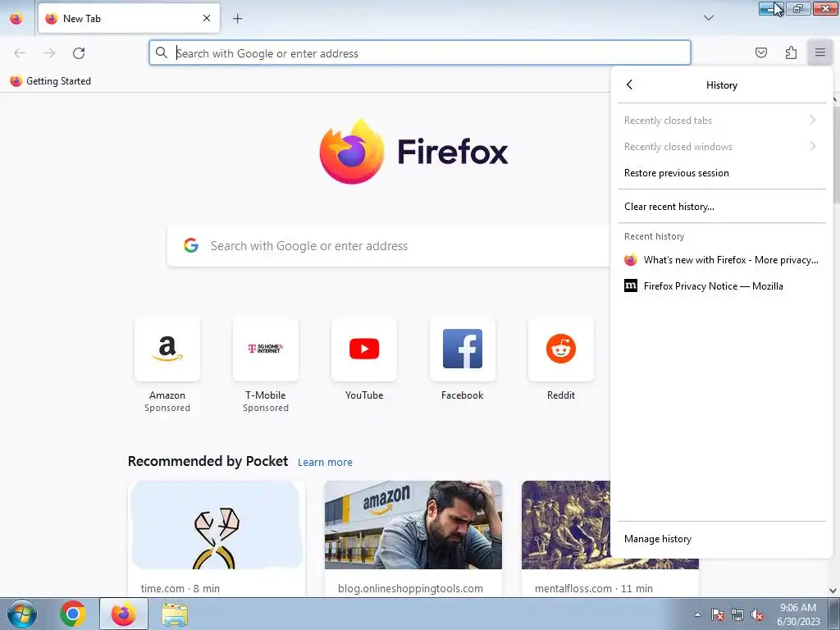Open the mentalfloss.com Pocket story

(x=566, y=539)
